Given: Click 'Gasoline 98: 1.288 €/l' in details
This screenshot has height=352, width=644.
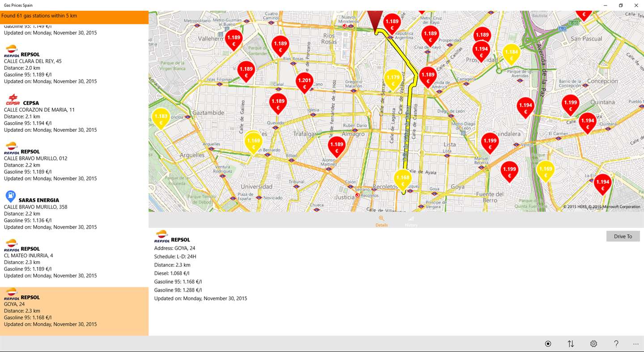Looking at the screenshot, I should click(x=178, y=290).
